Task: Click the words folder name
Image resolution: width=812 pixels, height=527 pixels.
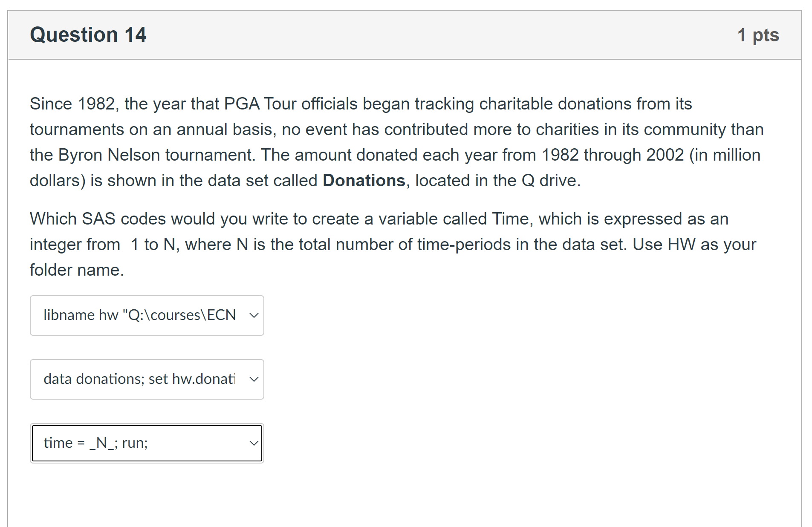Action: point(77,270)
